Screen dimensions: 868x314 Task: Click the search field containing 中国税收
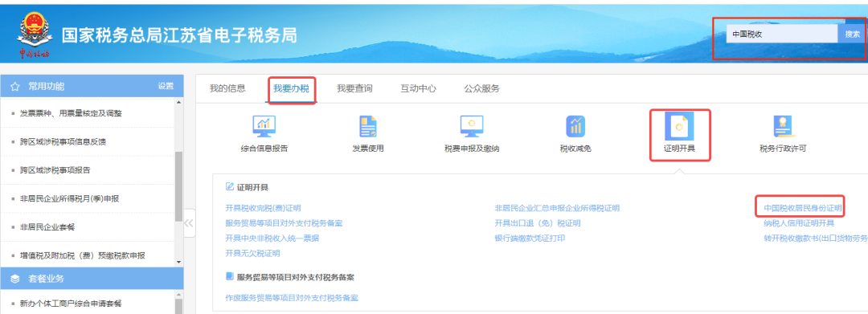point(782,34)
